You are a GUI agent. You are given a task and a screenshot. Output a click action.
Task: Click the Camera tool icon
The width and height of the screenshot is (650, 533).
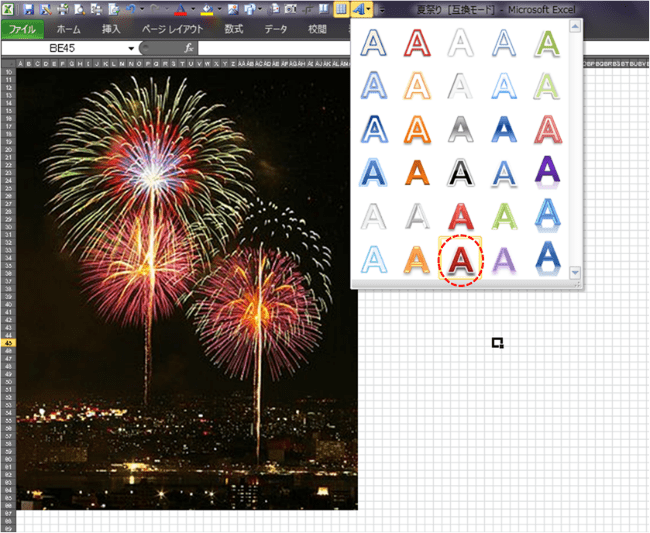[291, 9]
